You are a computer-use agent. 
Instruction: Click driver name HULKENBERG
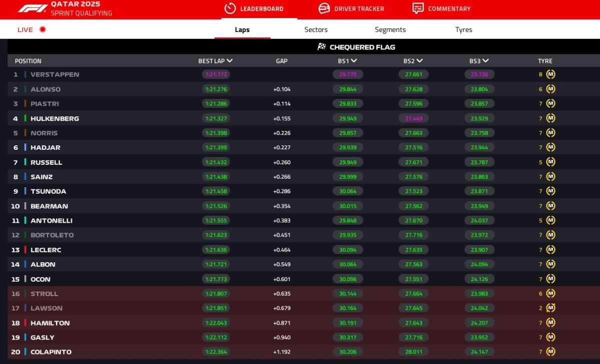click(54, 118)
